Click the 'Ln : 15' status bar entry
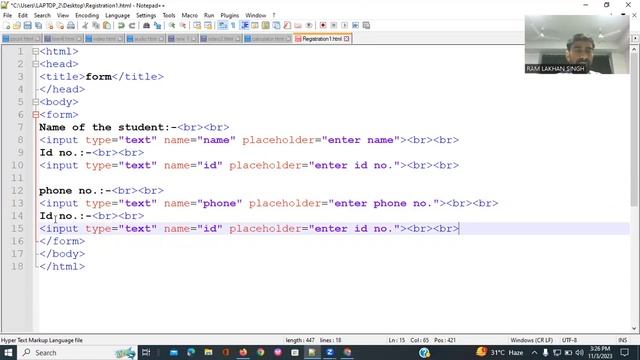Viewport: 640px width, 360px height. (x=396, y=340)
